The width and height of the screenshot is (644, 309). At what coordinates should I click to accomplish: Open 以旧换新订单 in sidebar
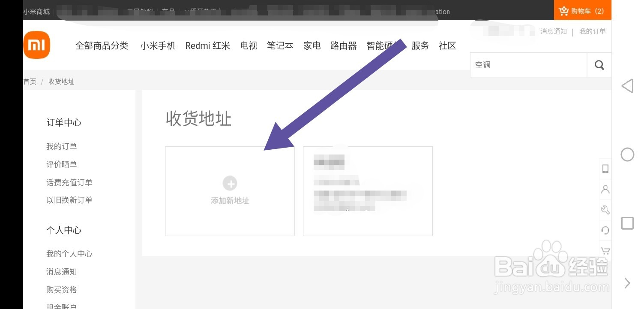click(x=69, y=200)
